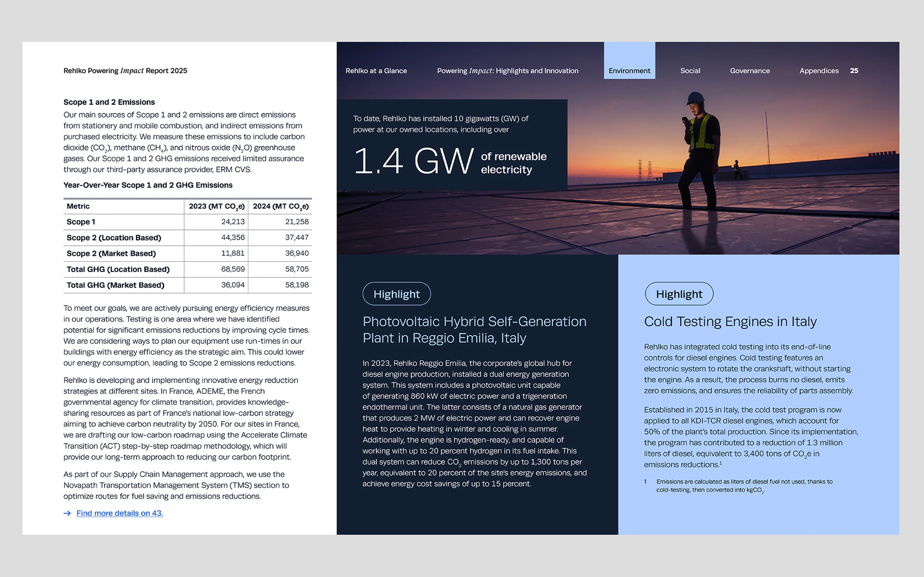Click the Highlight badge on light blue panel
924x577 pixels.
679,294
